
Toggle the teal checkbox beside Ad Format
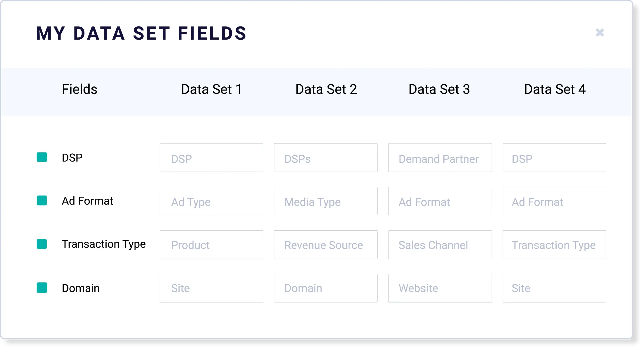pyautogui.click(x=42, y=200)
